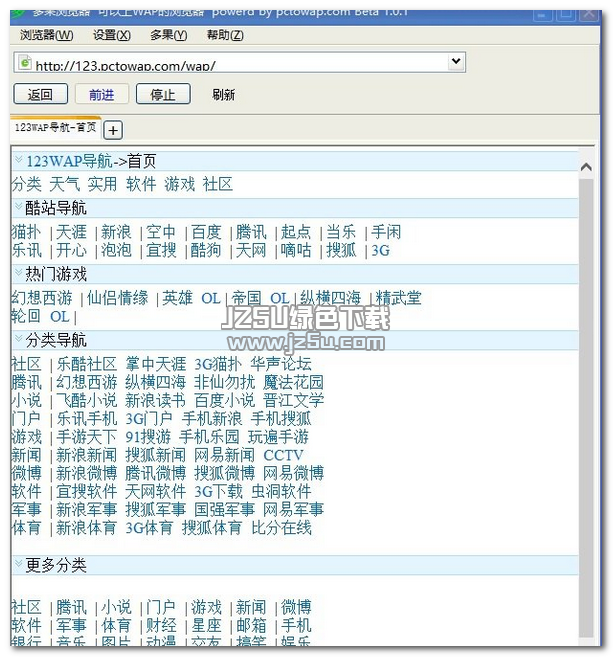Open the 手闲 site link
This screenshot has height=657, width=613.
[x=386, y=232]
